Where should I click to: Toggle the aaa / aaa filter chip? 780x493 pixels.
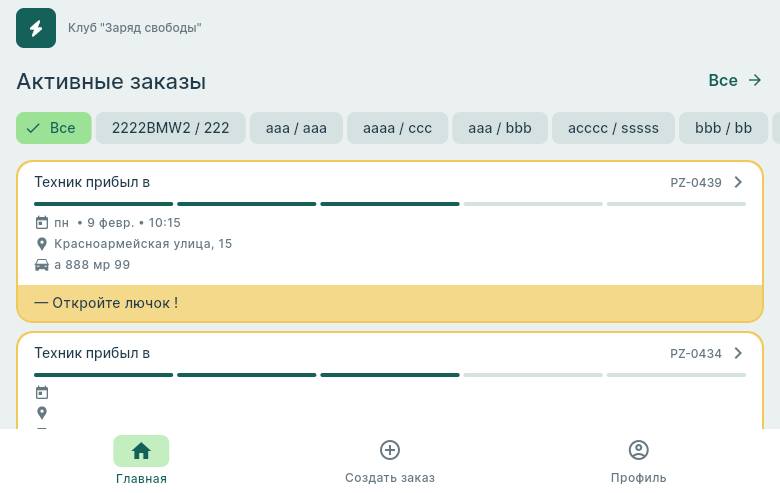pos(297,128)
